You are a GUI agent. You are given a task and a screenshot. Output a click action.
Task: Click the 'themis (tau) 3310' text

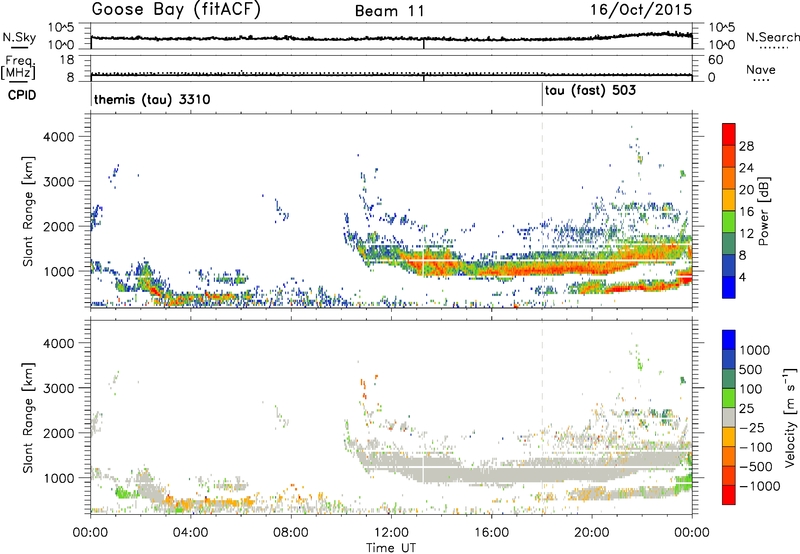click(x=152, y=99)
